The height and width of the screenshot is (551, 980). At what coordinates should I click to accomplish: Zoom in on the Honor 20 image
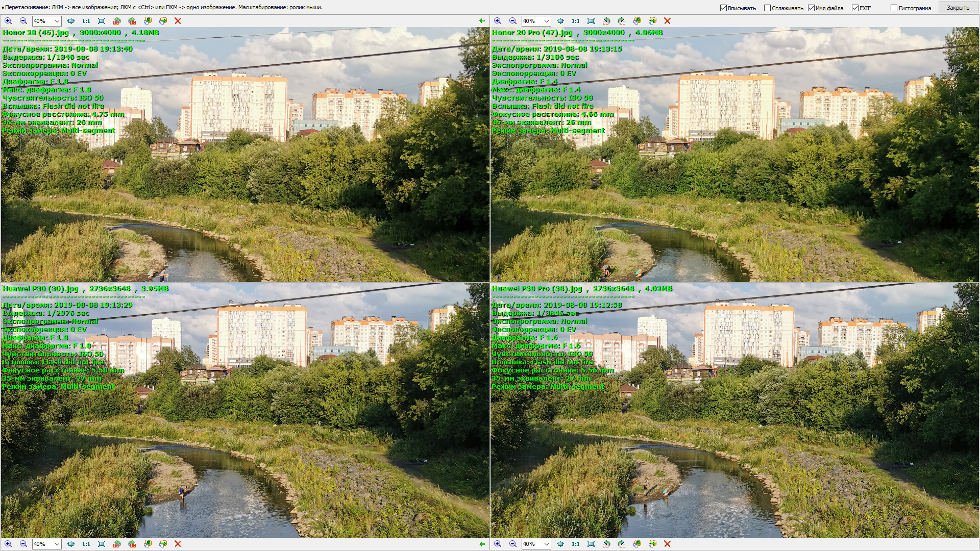tap(8, 21)
